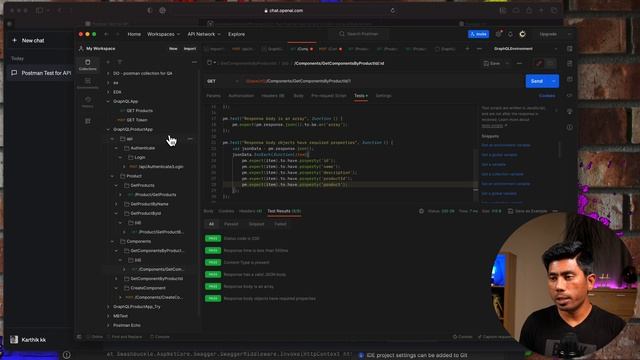Open the Environments sidebar panel

click(87, 83)
